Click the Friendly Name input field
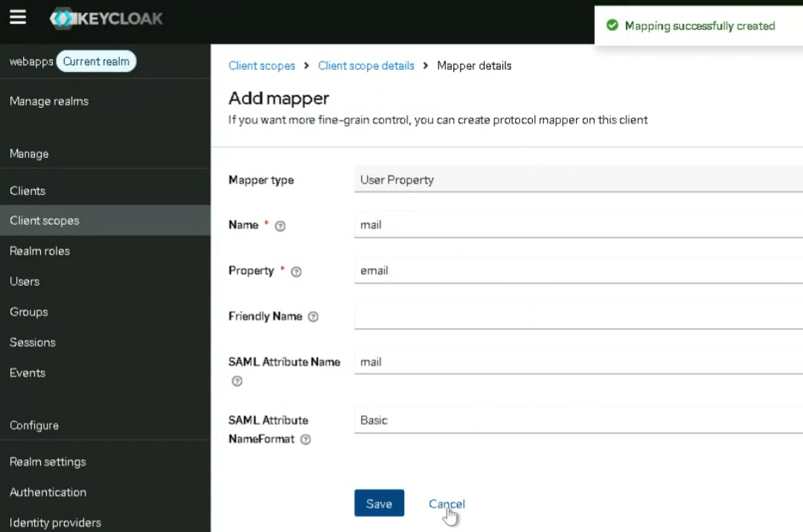 coord(578,316)
